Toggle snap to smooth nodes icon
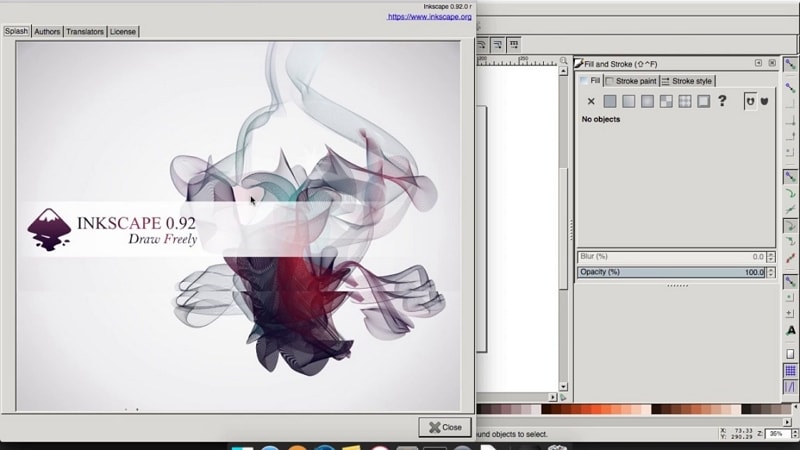 click(790, 241)
